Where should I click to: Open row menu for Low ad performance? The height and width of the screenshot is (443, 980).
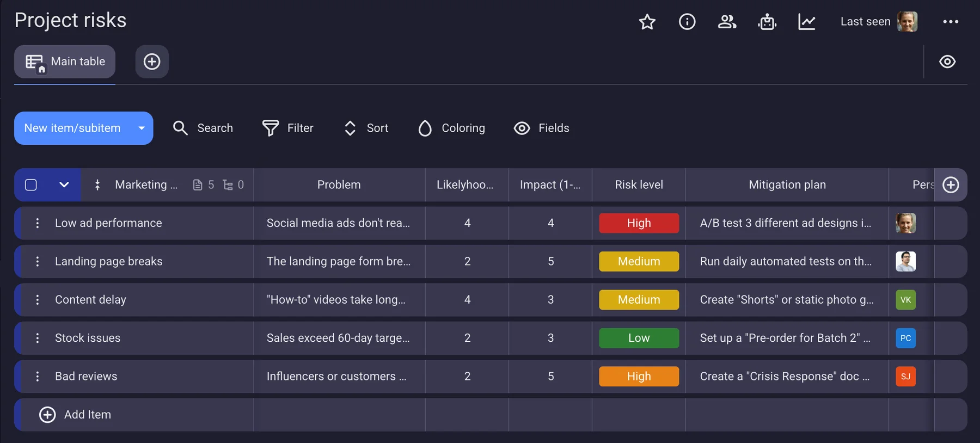click(x=38, y=223)
